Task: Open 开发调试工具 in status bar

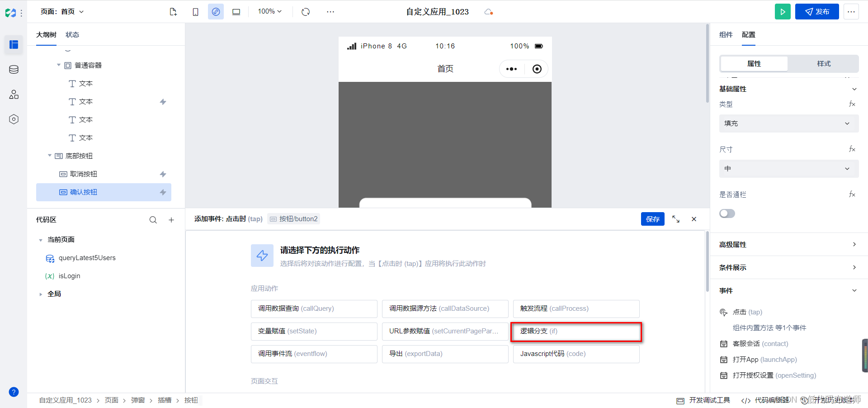Action: click(x=703, y=400)
